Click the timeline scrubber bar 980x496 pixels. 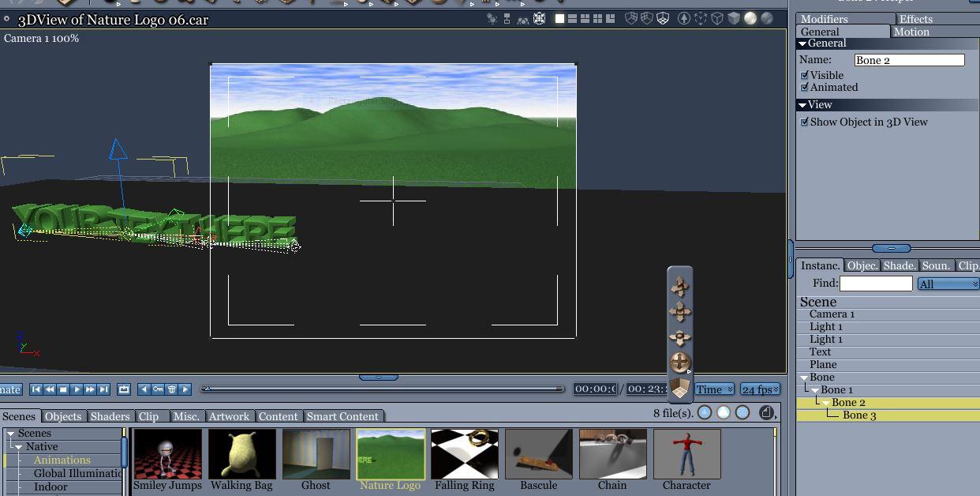(383, 389)
